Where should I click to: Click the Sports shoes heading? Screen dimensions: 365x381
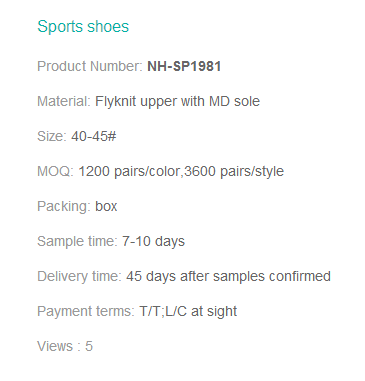[x=83, y=27]
